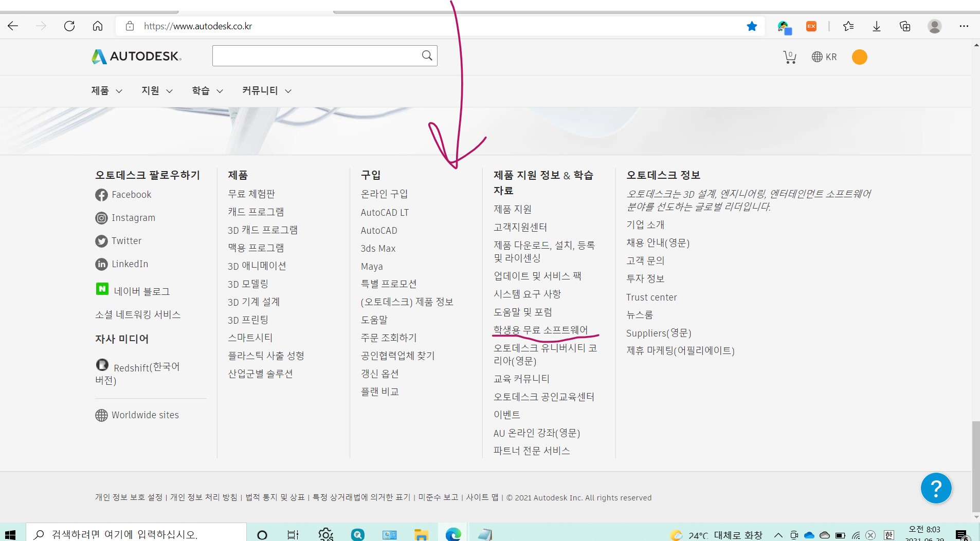
Task: Open the 특별 프로모션 link
Action: 389,284
